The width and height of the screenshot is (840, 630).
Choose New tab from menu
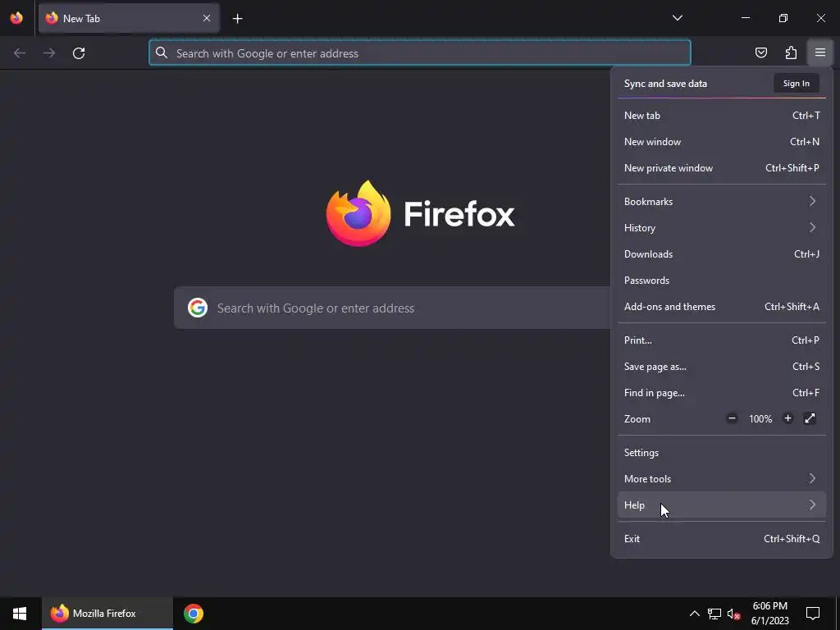tap(722, 115)
